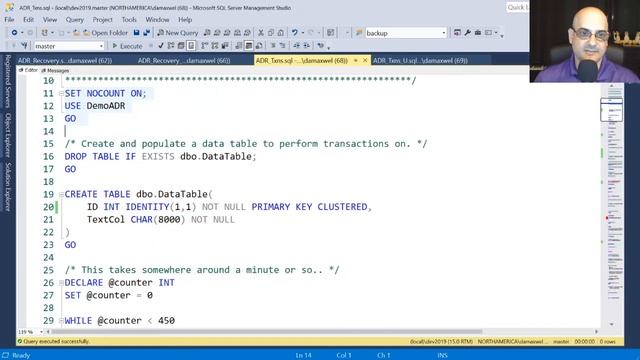This screenshot has height=360, width=640.
Task: Open Query Options icon
Action: pos(181,46)
